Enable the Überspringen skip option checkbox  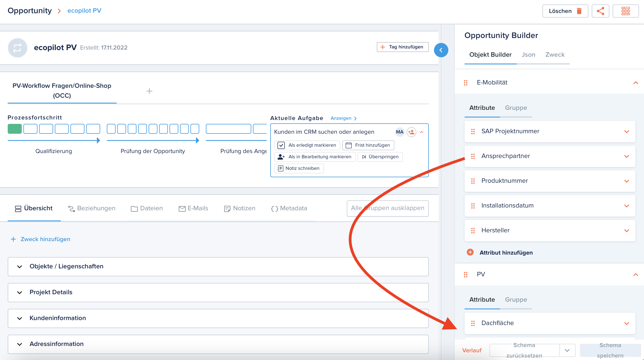coord(380,156)
